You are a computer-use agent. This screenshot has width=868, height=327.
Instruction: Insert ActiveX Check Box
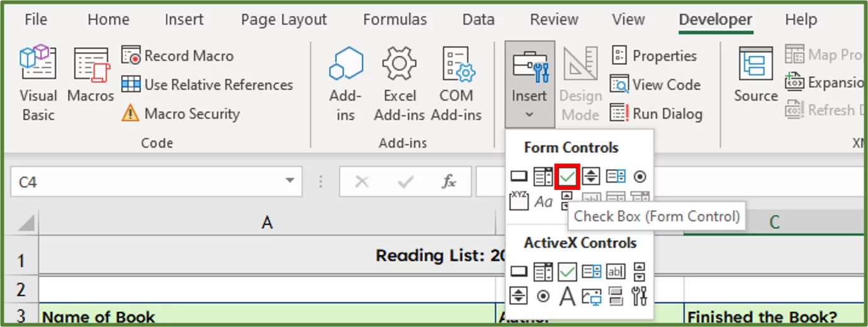click(x=567, y=272)
